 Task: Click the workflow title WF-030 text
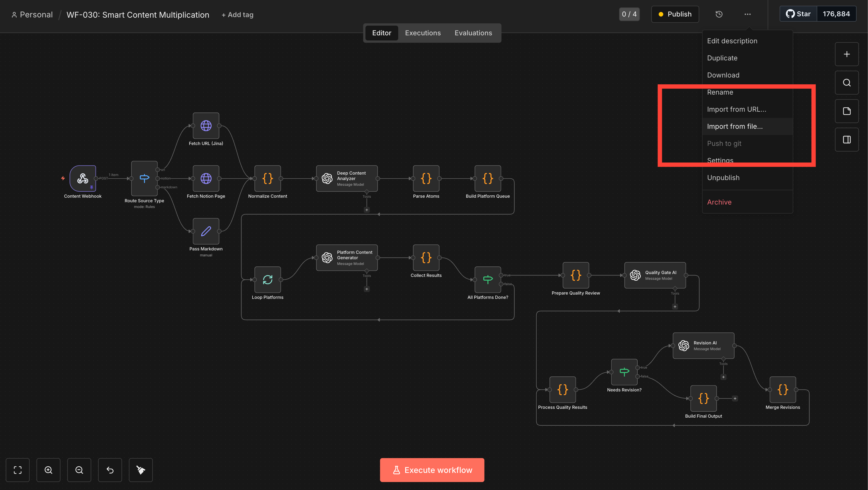point(138,15)
